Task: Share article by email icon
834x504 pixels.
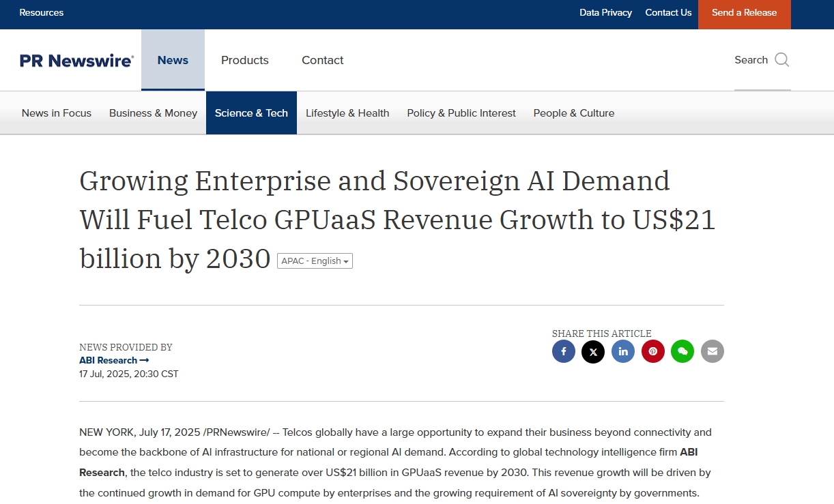Action: (713, 351)
